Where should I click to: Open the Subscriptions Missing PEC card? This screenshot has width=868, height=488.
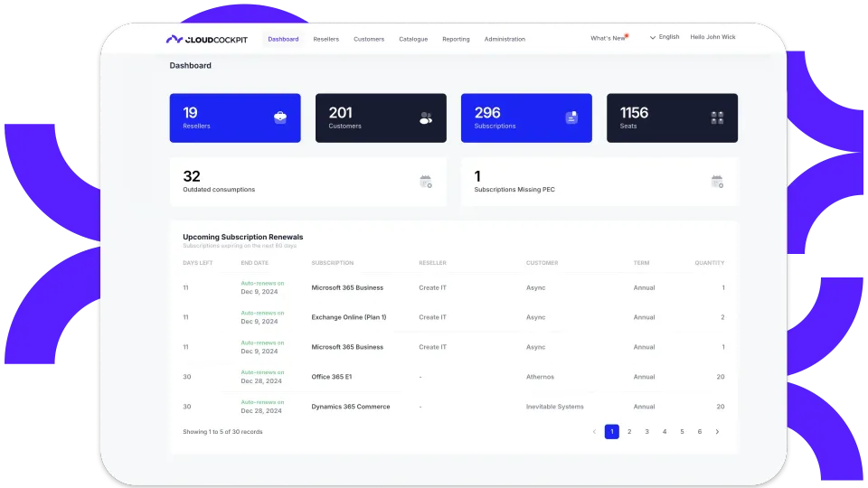tap(599, 182)
